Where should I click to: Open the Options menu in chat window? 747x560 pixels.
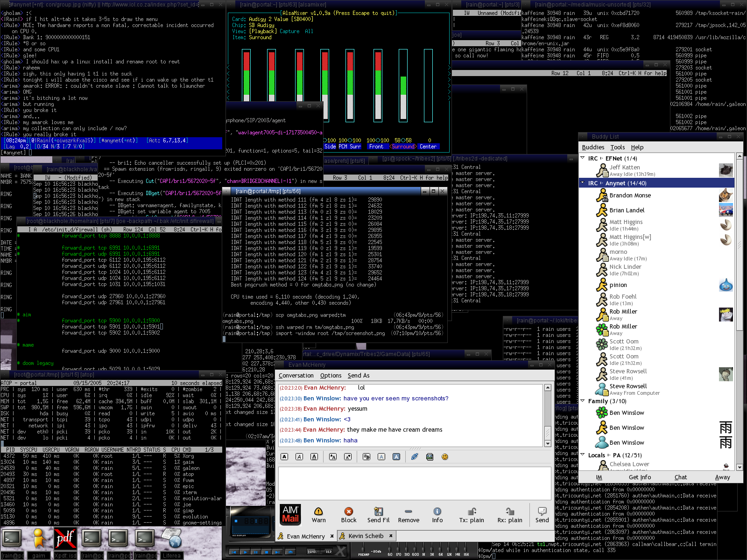tap(331, 376)
